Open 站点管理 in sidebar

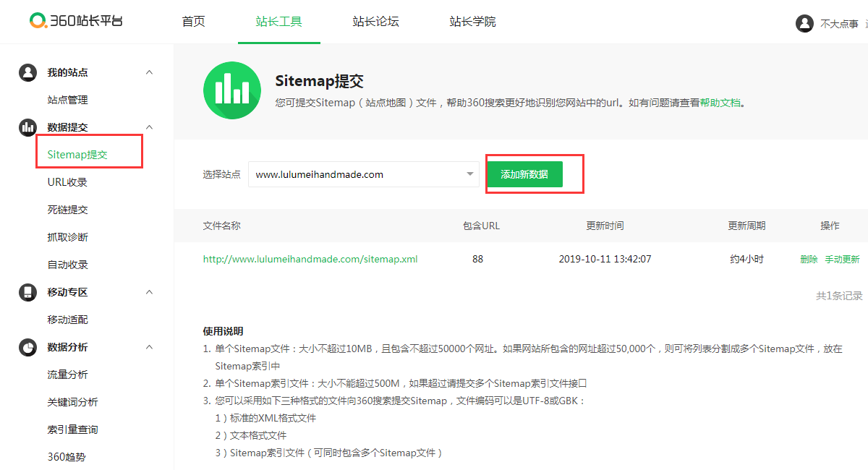pyautogui.click(x=67, y=100)
